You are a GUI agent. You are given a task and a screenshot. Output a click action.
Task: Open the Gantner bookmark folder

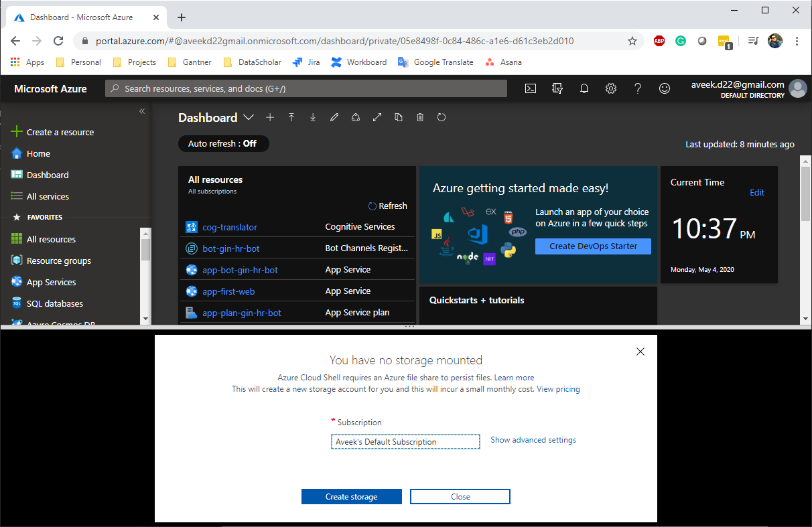point(190,62)
